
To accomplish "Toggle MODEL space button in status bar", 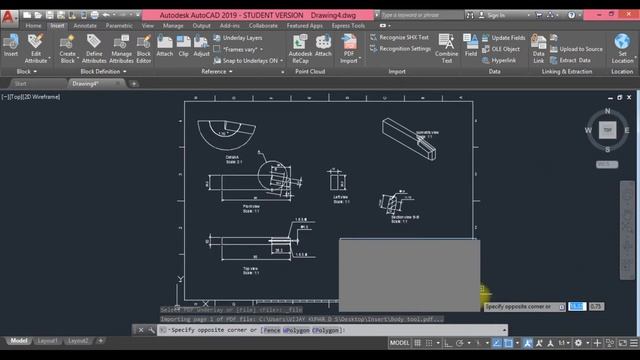I will [399, 343].
